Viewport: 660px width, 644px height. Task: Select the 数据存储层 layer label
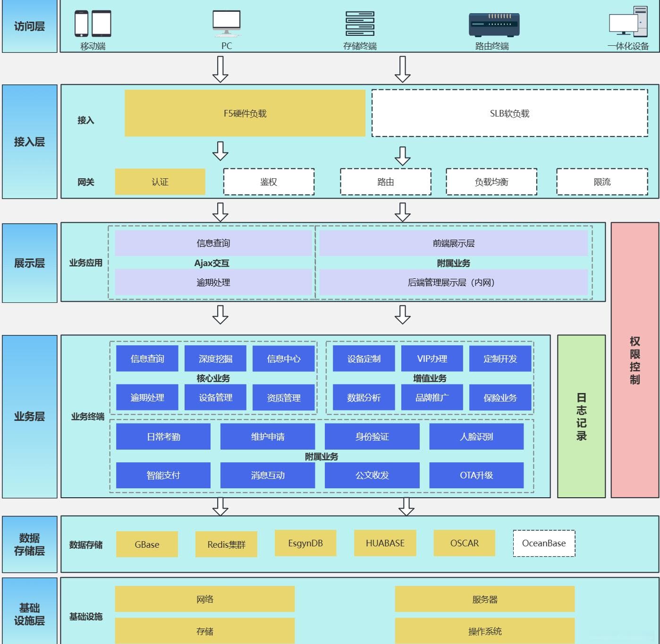point(29,544)
